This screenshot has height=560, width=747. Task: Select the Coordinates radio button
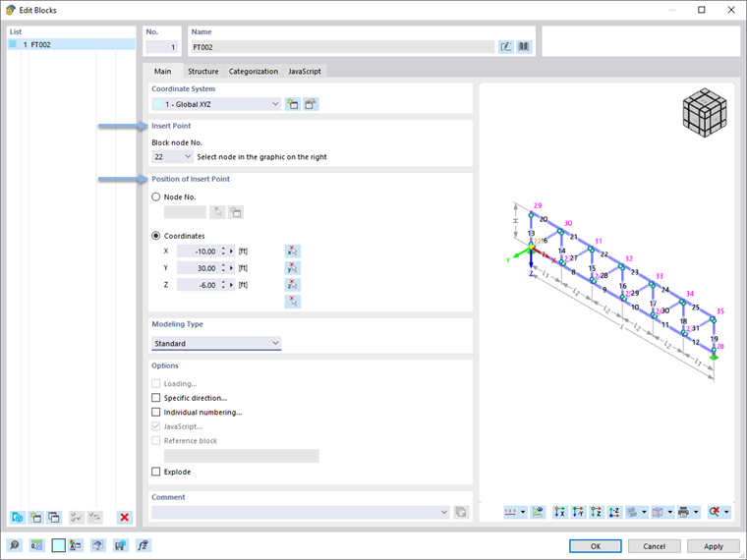point(155,236)
